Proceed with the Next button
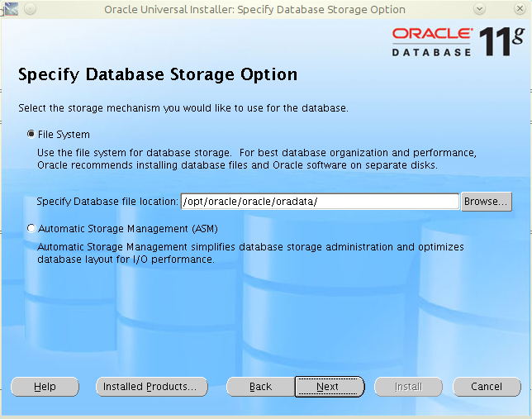Image resolution: width=532 pixels, height=419 pixels. point(330,387)
